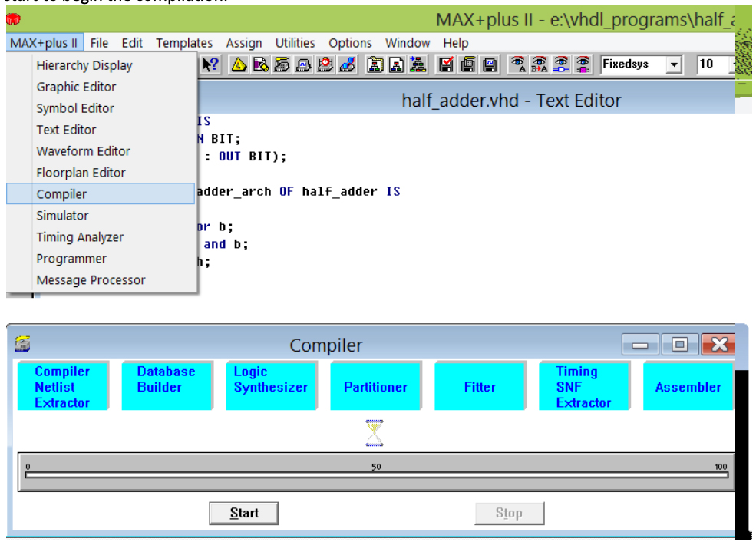Minimize the Compiler window
The height and width of the screenshot is (542, 756).
coord(640,344)
